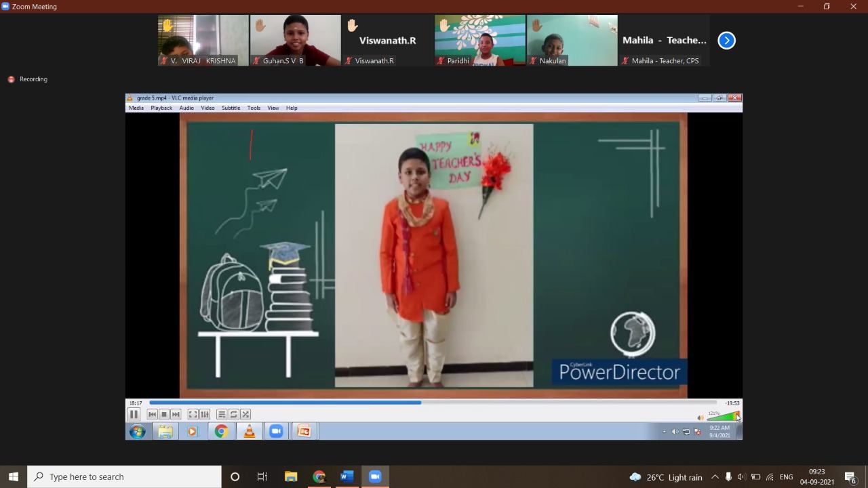Open VLC Help menu

point(292,108)
